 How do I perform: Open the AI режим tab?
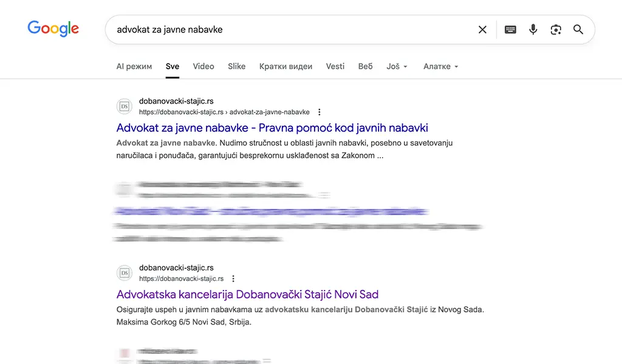point(134,67)
